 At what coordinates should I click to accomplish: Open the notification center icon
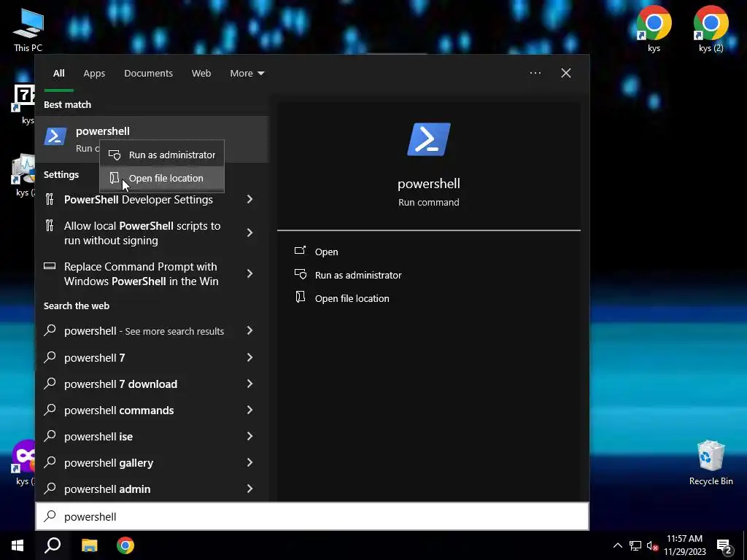[724, 546]
